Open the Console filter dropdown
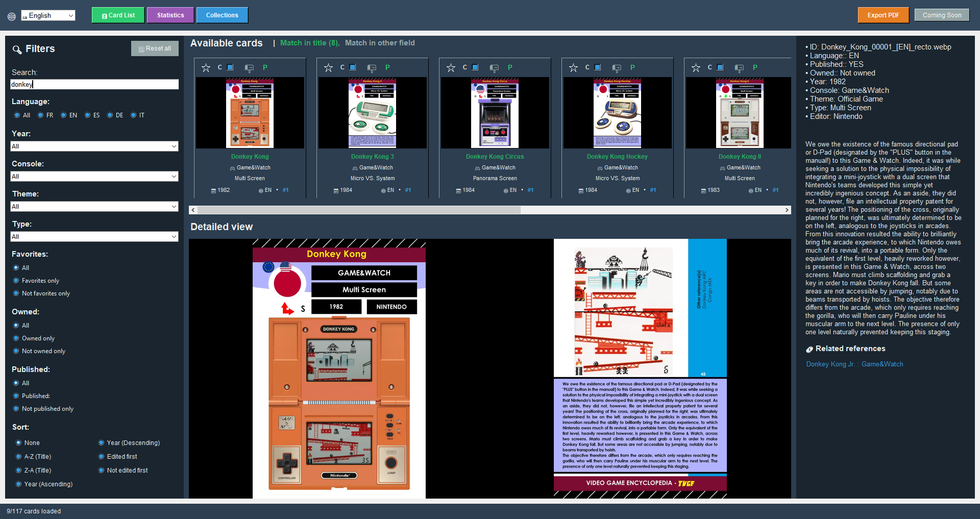 [x=94, y=177]
